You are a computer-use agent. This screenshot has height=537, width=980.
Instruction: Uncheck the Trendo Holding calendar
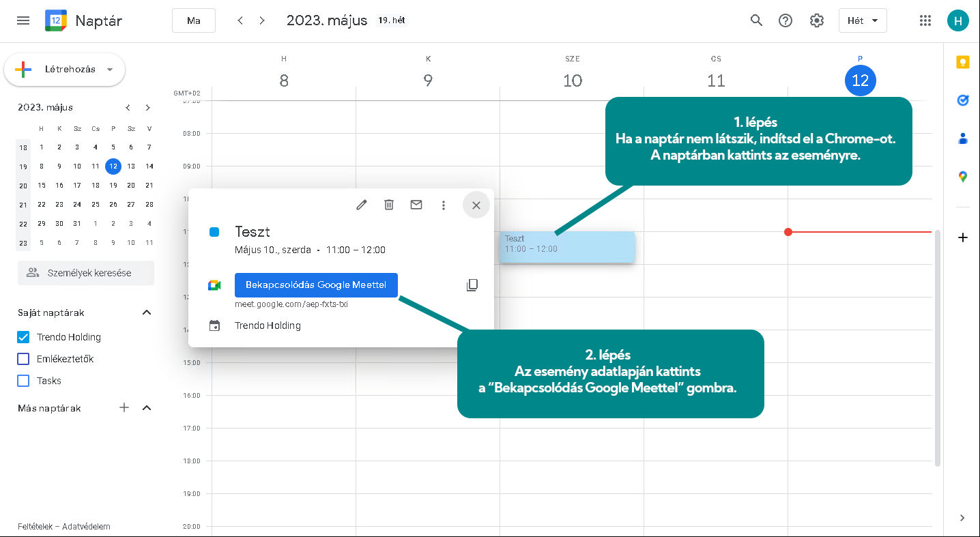pyautogui.click(x=23, y=337)
